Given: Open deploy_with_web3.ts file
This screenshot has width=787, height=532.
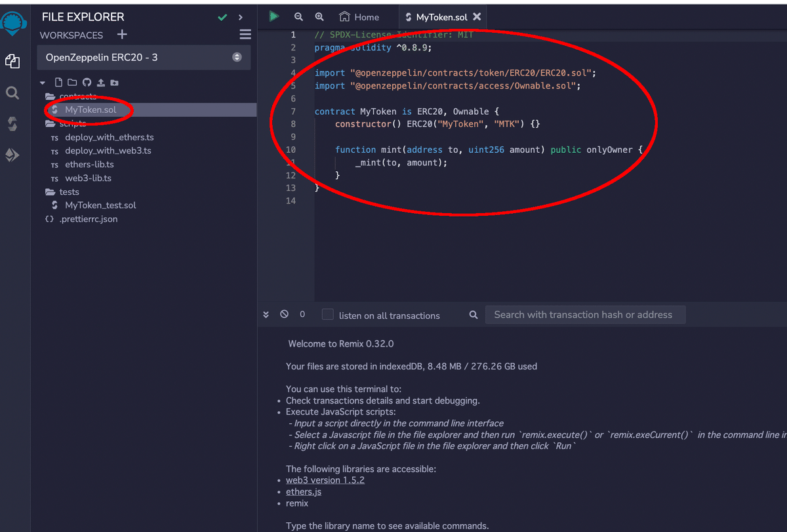Looking at the screenshot, I should click(108, 151).
